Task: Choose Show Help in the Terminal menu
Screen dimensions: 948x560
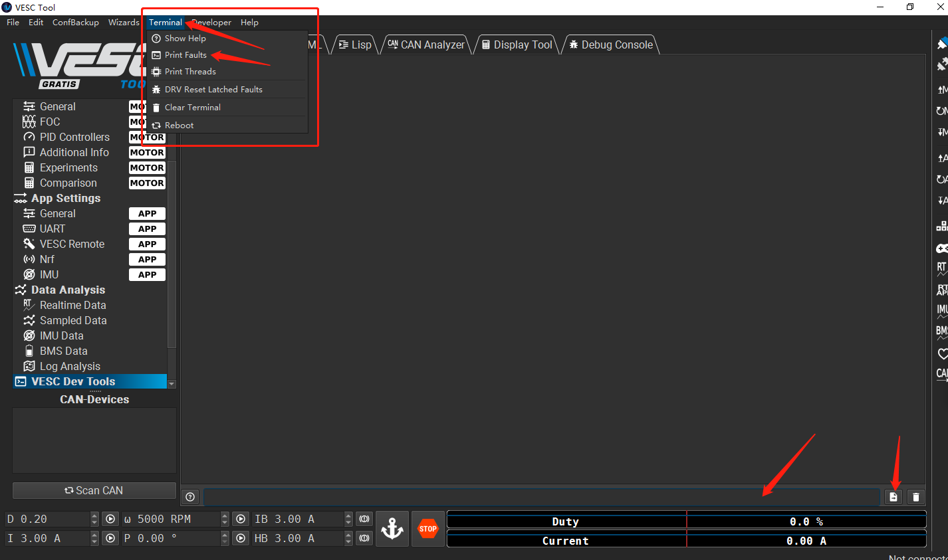Action: 185,39
